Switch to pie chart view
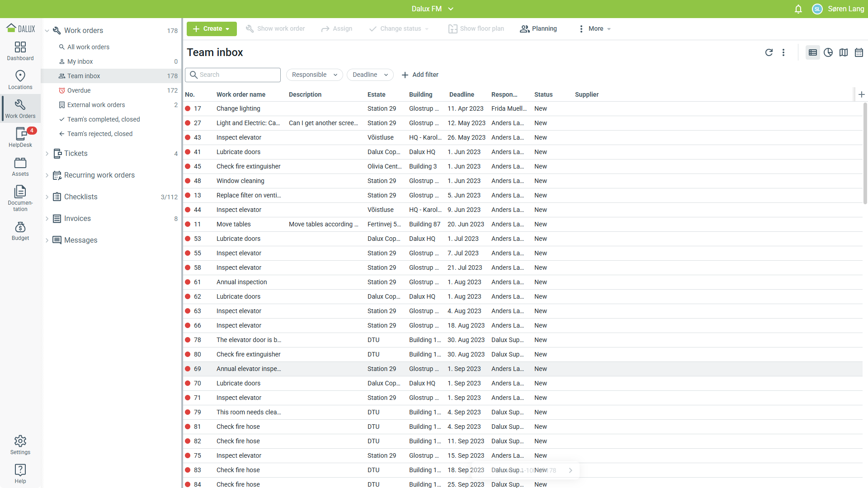Viewport: 868px width, 488px height. pyautogui.click(x=828, y=52)
